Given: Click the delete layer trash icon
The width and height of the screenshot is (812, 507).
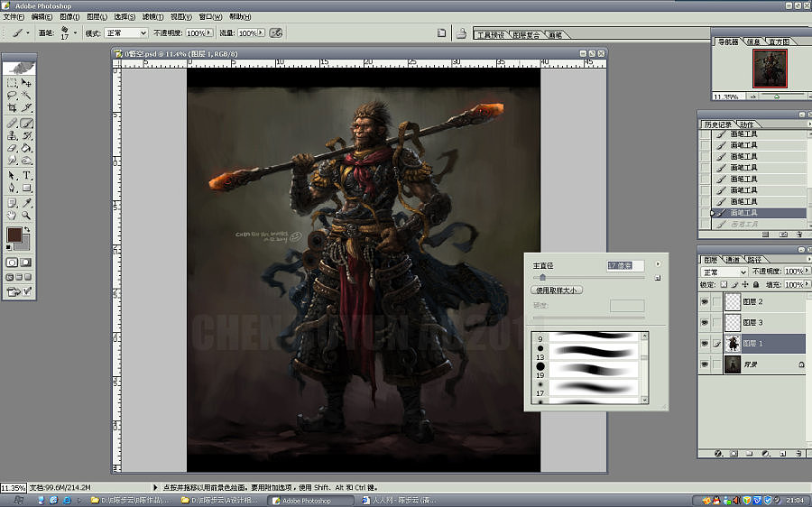Looking at the screenshot, I should click(x=798, y=453).
